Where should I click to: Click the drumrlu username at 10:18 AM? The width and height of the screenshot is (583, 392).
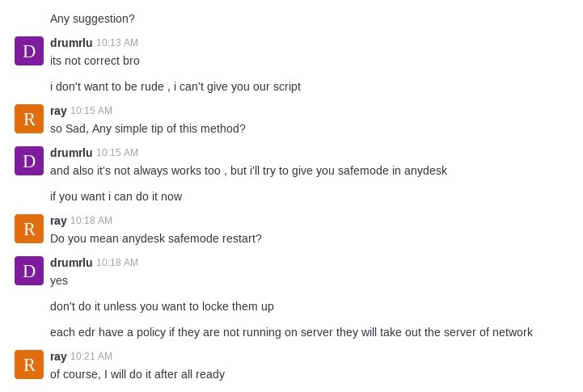tap(71, 263)
